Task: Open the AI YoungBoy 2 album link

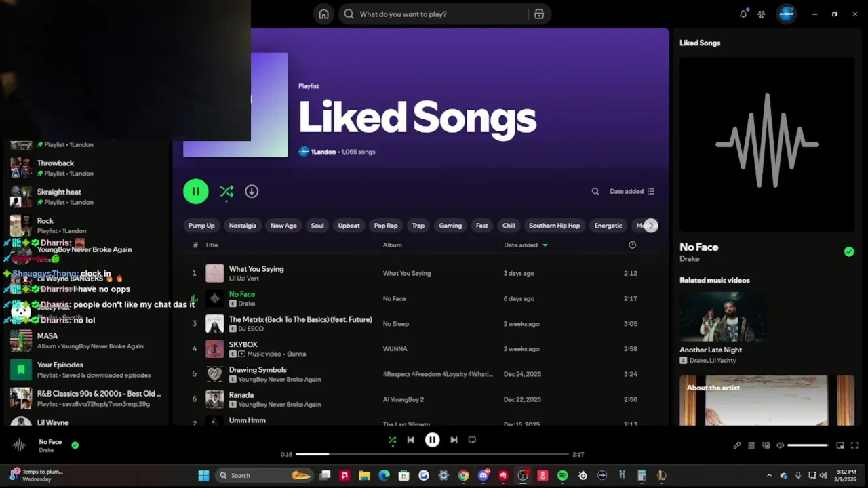Action: pyautogui.click(x=403, y=399)
